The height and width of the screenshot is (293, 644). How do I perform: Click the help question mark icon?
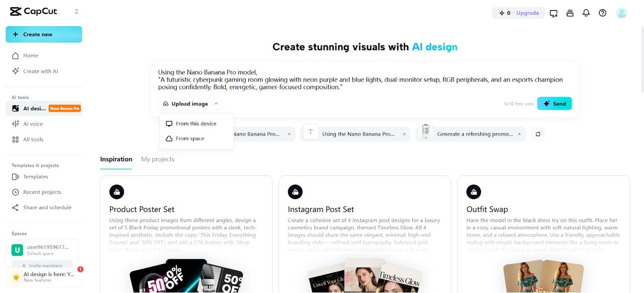[603, 13]
